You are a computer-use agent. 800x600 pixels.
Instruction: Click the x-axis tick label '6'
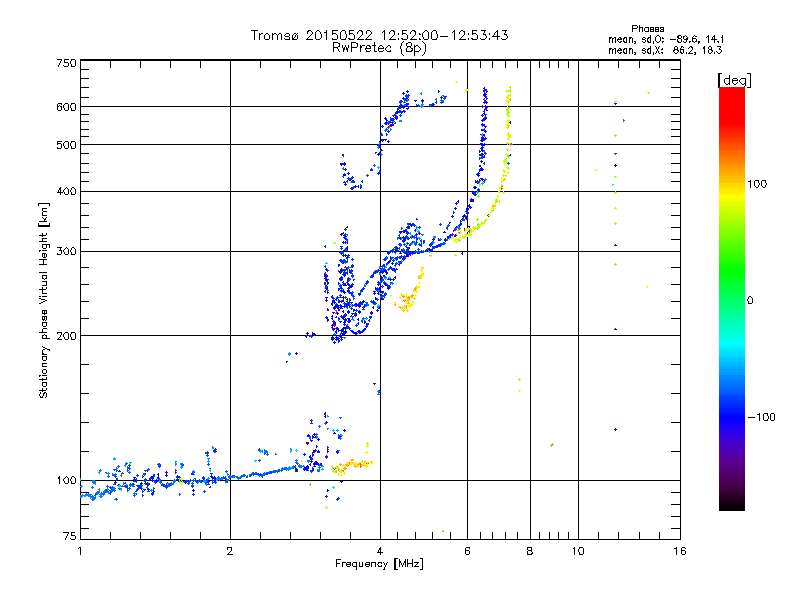pos(467,551)
